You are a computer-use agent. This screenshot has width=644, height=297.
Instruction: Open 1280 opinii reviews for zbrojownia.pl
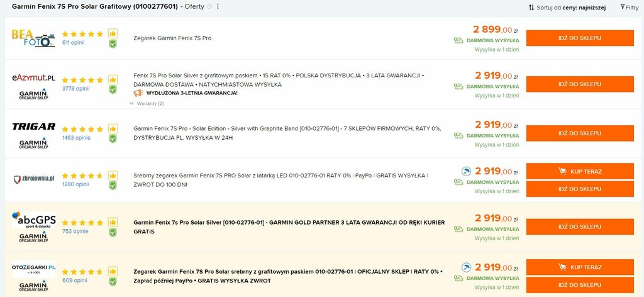point(75,184)
